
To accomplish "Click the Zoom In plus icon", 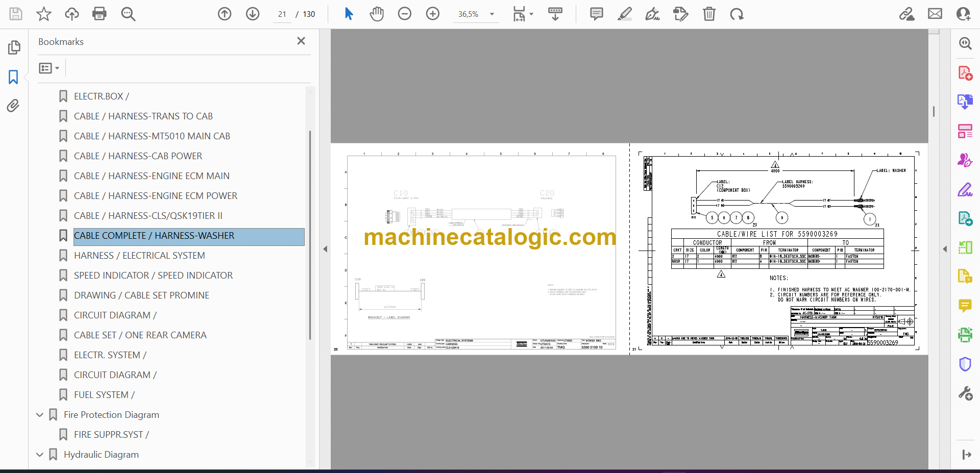I will (x=432, y=14).
